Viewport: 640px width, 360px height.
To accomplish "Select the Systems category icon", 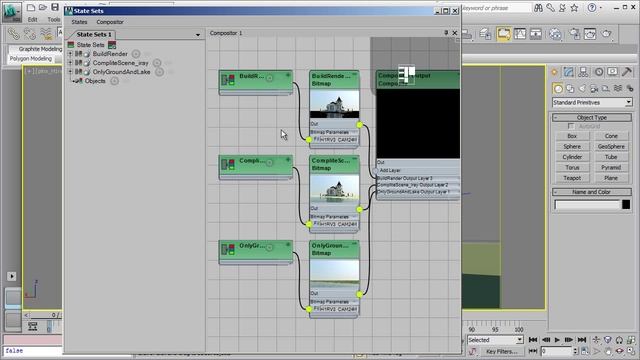I will pyautogui.click(x=630, y=88).
